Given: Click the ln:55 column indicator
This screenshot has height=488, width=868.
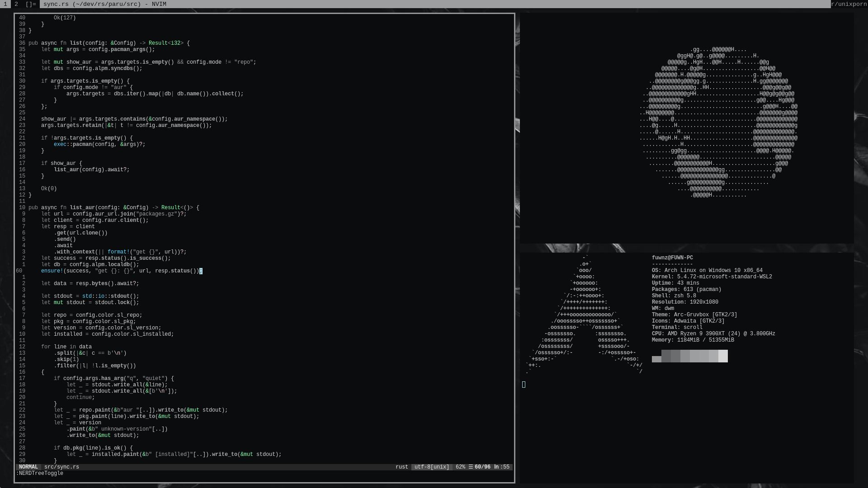Looking at the screenshot, I should click(502, 467).
